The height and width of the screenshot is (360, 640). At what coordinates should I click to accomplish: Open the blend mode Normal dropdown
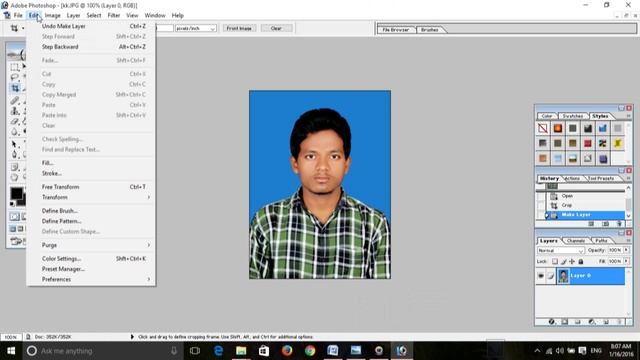560,250
